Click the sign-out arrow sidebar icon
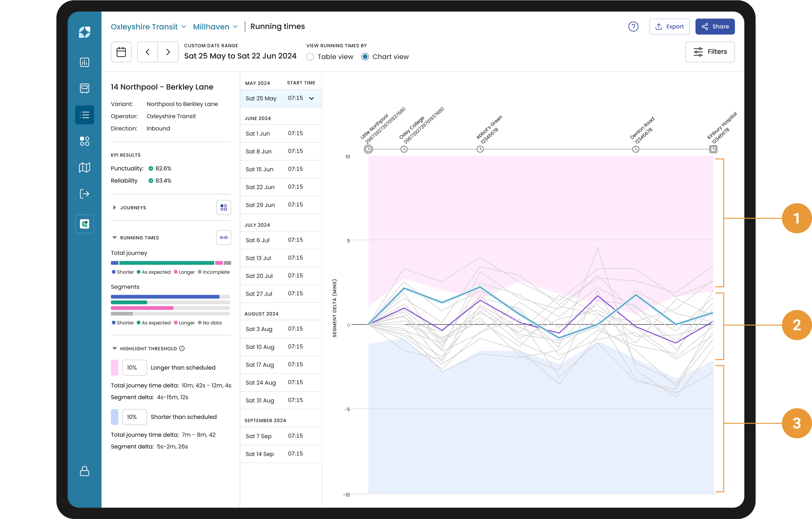Screen dimensions: 812x519 84,194
